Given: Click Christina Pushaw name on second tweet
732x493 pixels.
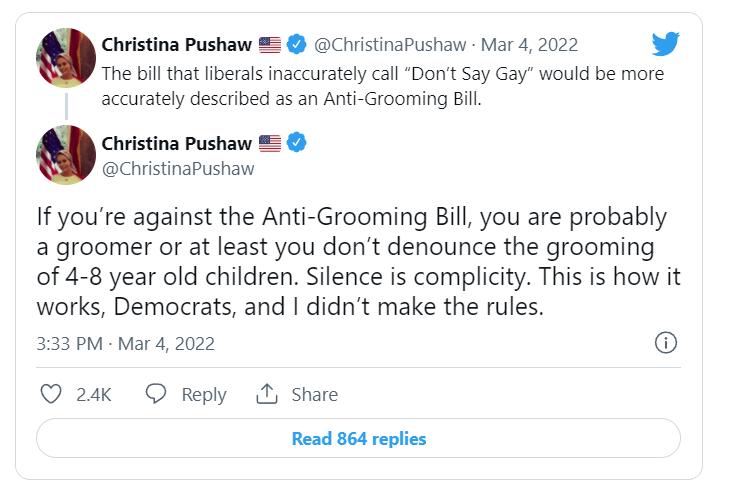Looking at the screenshot, I should (176, 143).
